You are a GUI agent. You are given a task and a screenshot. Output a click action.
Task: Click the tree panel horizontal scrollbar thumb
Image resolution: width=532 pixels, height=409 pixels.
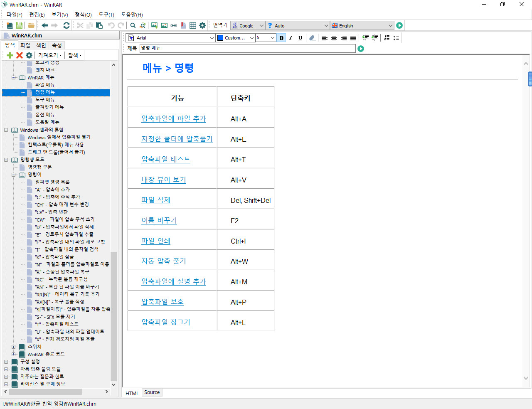tap(45, 392)
